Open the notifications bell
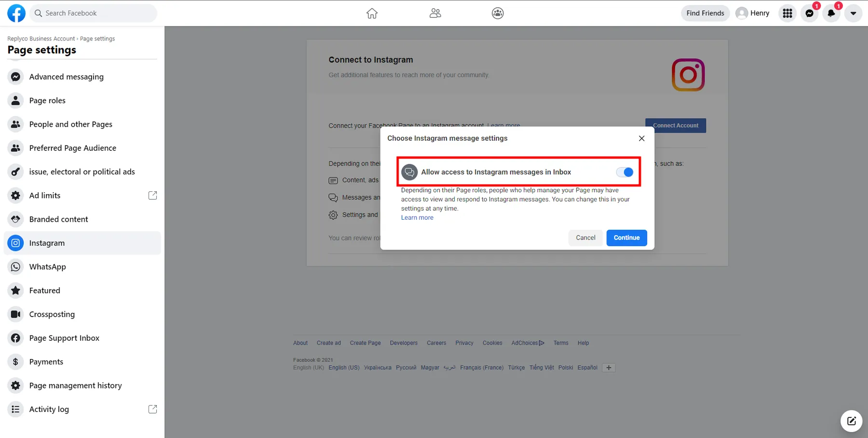The height and width of the screenshot is (438, 868). click(x=831, y=13)
